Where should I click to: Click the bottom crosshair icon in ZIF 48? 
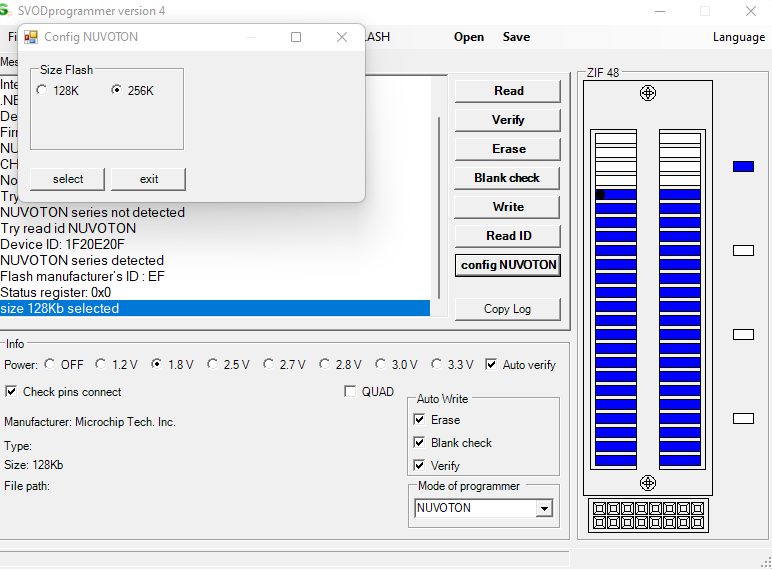pyautogui.click(x=648, y=483)
